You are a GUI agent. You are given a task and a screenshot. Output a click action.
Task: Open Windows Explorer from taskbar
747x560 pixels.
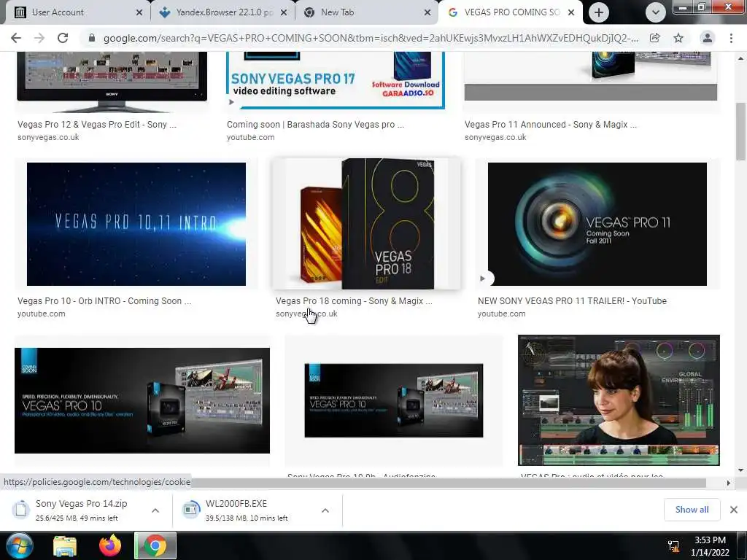pyautogui.click(x=65, y=545)
